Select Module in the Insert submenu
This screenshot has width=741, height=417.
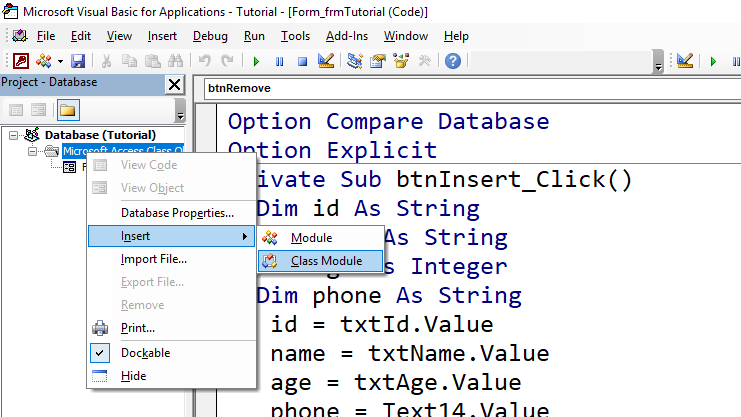[321, 238]
